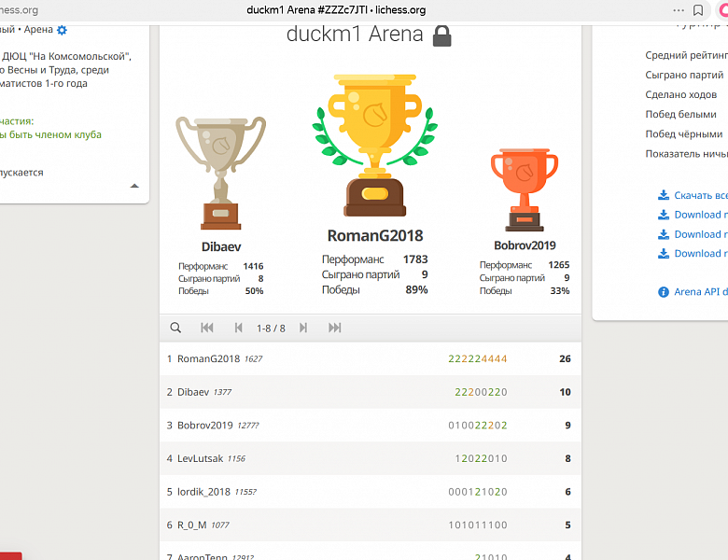Click the search magnifier in standings toolbar
The height and width of the screenshot is (560, 728).
175,328
